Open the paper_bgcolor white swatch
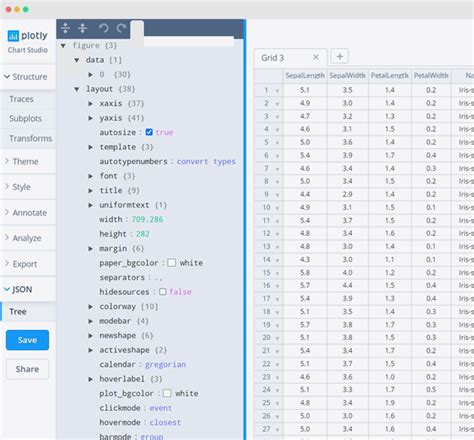The image size is (474, 440). click(171, 263)
